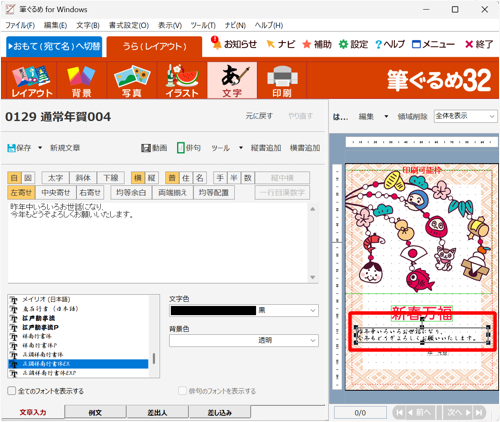Open the 書式設定(O) menu
This screenshot has height=422, width=500.
pyautogui.click(x=129, y=25)
